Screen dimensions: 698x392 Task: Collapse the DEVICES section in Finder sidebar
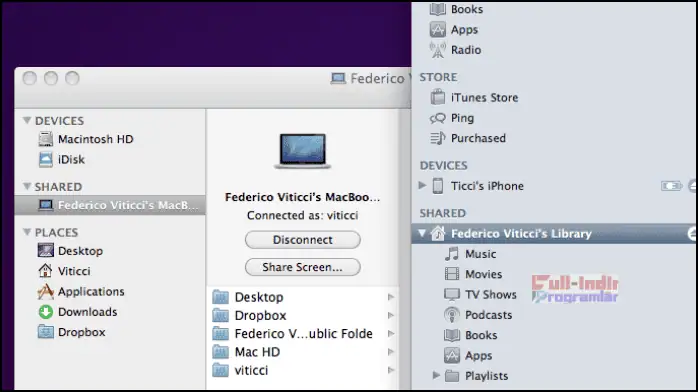pyautogui.click(x=27, y=121)
